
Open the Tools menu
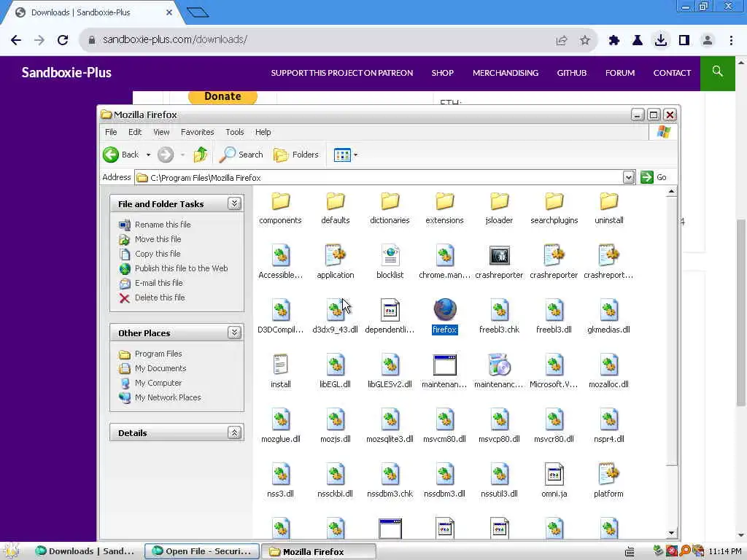tap(234, 132)
